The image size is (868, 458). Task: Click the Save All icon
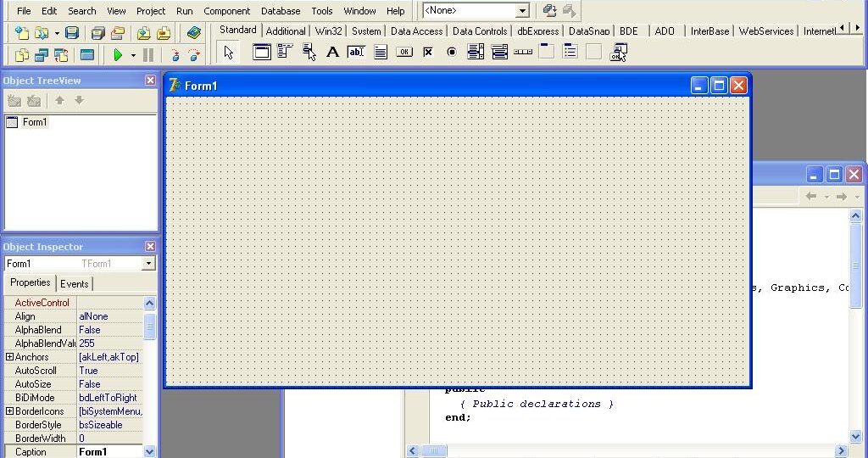(98, 33)
